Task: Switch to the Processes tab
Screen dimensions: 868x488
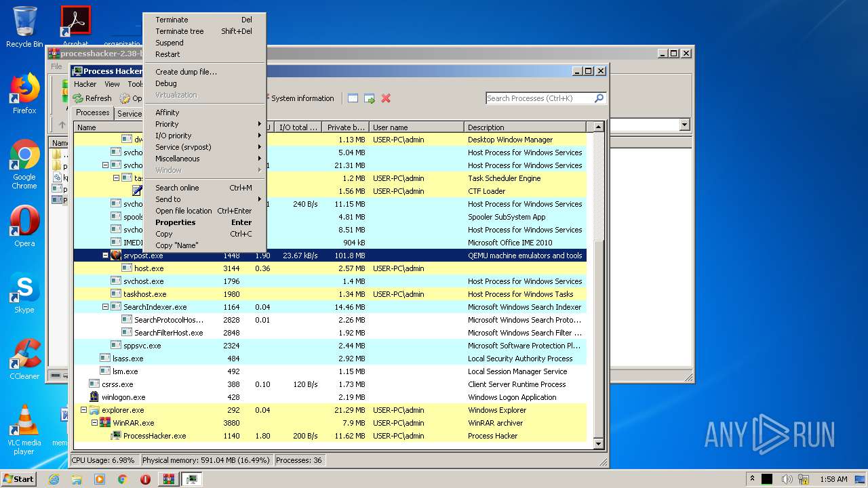Action: click(93, 113)
